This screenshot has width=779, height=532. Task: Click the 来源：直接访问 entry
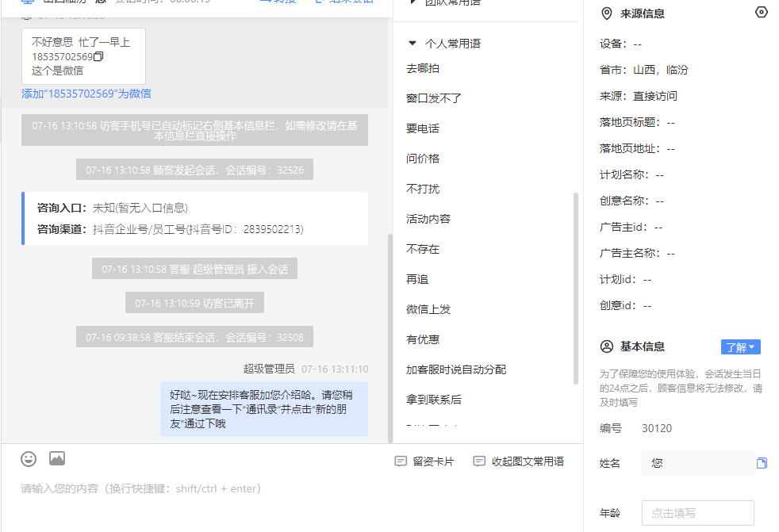pos(639,97)
